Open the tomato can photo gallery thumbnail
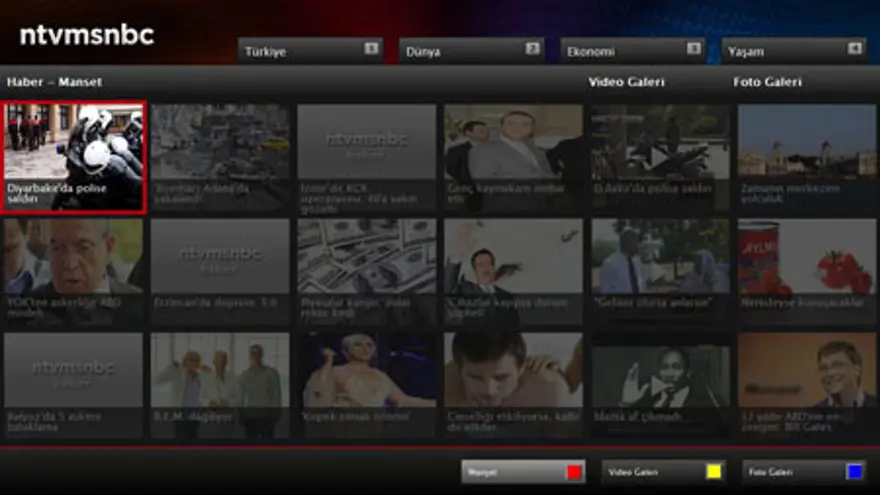The height and width of the screenshot is (495, 880). pos(806,270)
